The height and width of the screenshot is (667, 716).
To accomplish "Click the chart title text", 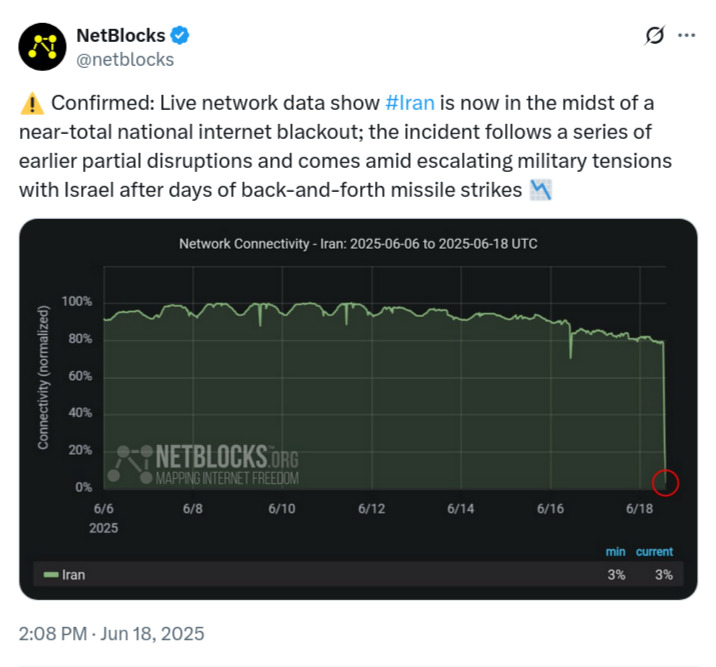I will tap(358, 244).
